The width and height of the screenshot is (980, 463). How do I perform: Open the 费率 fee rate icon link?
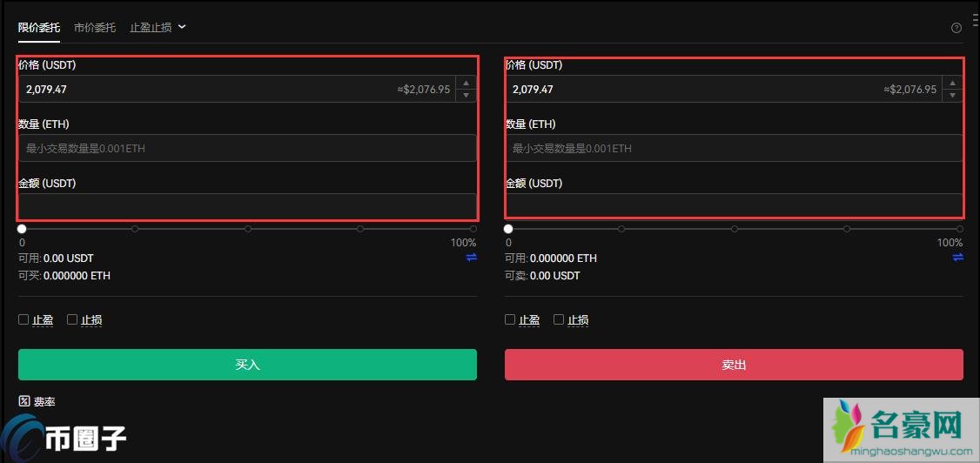pos(24,401)
